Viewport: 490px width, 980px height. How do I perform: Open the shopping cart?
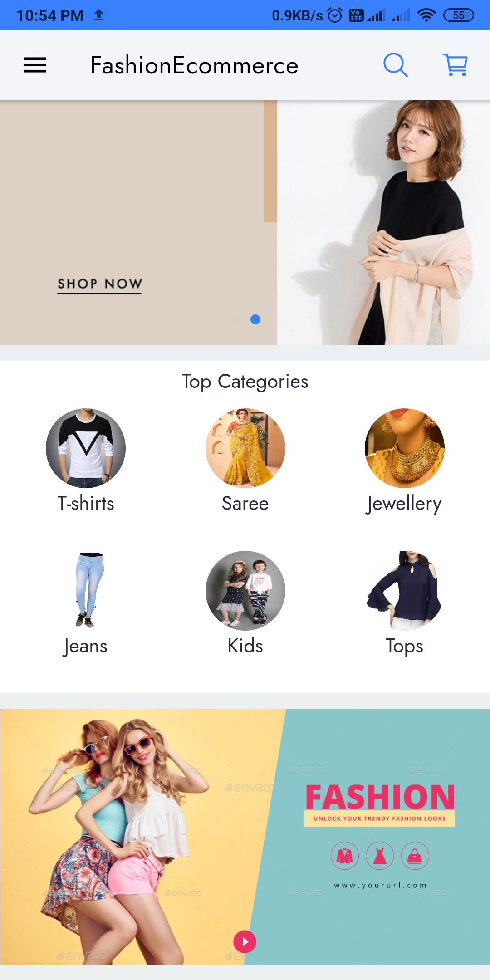[455, 65]
